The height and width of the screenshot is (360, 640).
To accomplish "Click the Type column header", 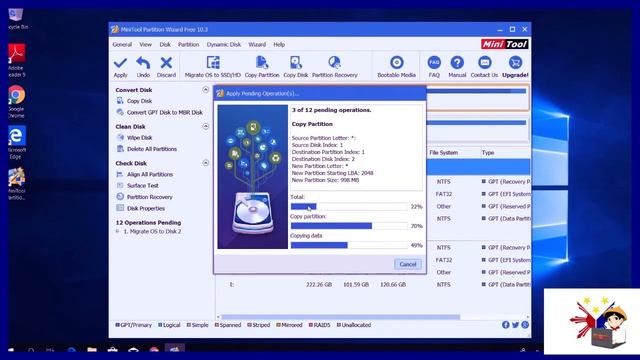I will point(488,153).
